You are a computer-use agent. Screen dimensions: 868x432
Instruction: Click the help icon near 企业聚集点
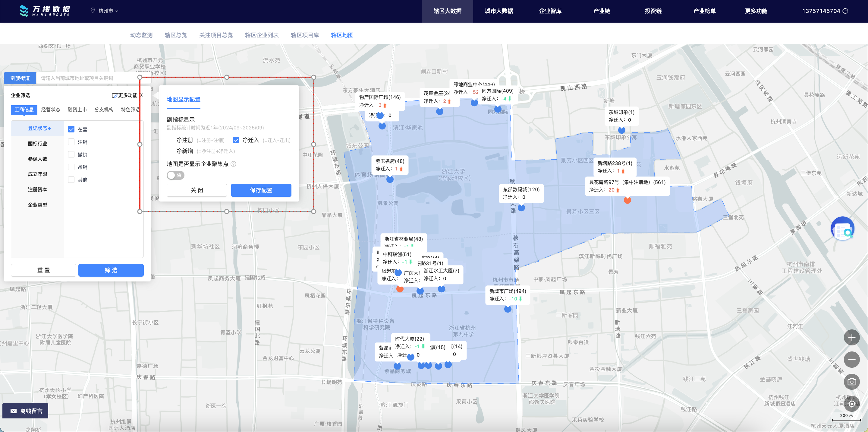click(233, 164)
